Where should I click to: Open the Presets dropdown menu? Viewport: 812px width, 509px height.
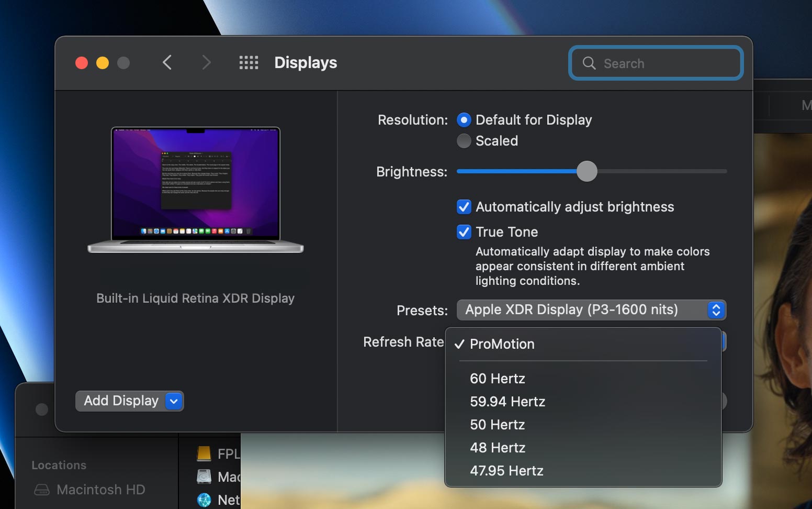(591, 310)
